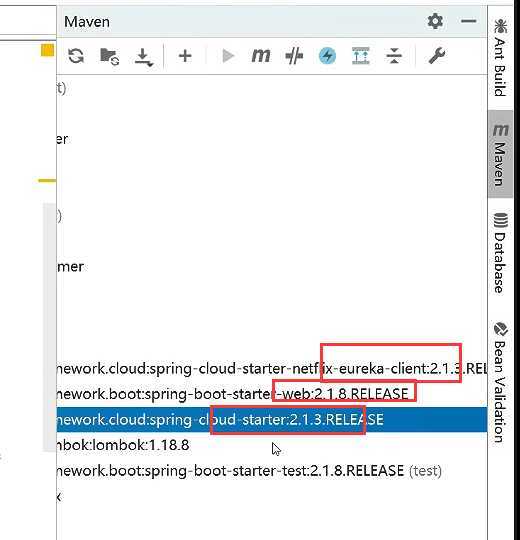Download sources and documentation
This screenshot has width=520, height=540.
point(144,57)
